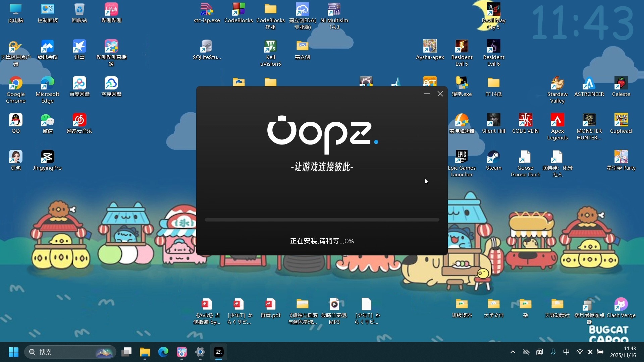Select the Google Chrome desktop icon
Image resolution: width=644 pixels, height=362 pixels.
(x=16, y=90)
